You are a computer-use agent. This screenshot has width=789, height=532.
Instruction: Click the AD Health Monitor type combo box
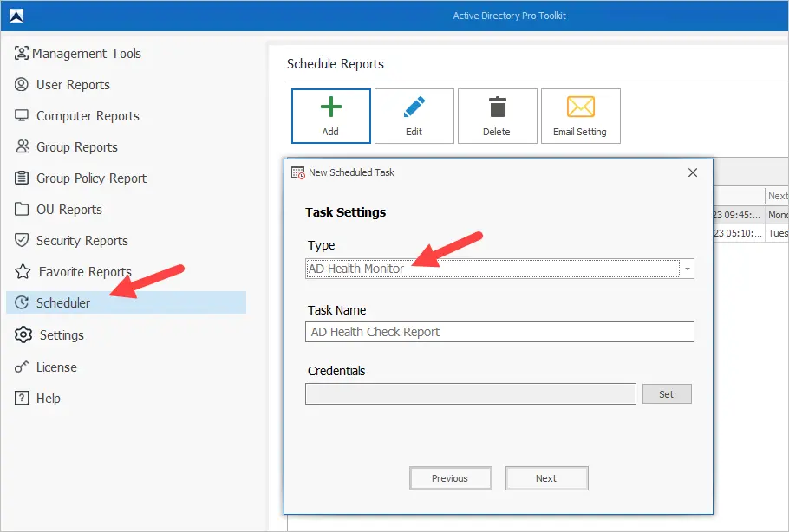click(x=499, y=269)
